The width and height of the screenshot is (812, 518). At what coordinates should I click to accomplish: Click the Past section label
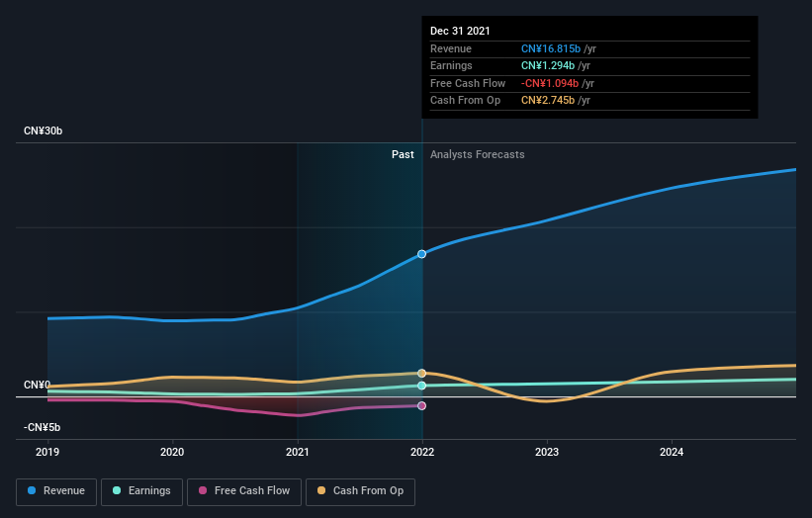[x=403, y=154]
